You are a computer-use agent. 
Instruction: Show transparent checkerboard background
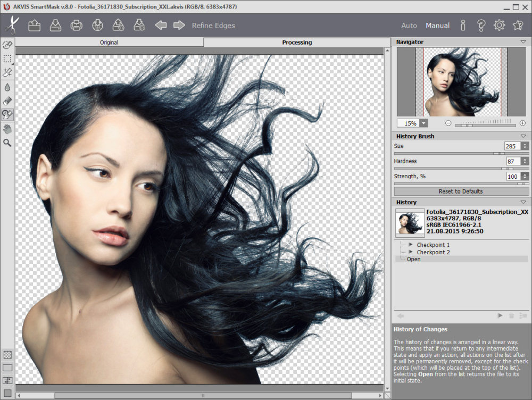point(7,355)
